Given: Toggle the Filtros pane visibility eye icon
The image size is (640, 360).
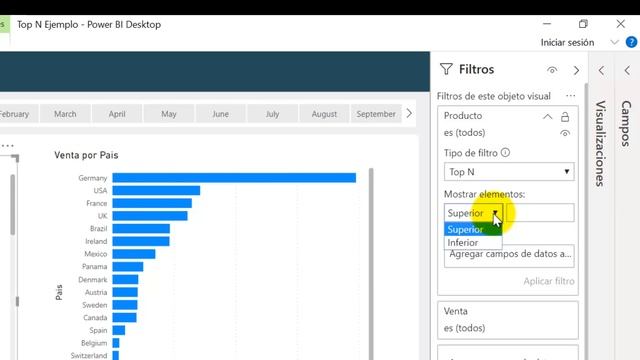Looking at the screenshot, I should click(552, 70).
